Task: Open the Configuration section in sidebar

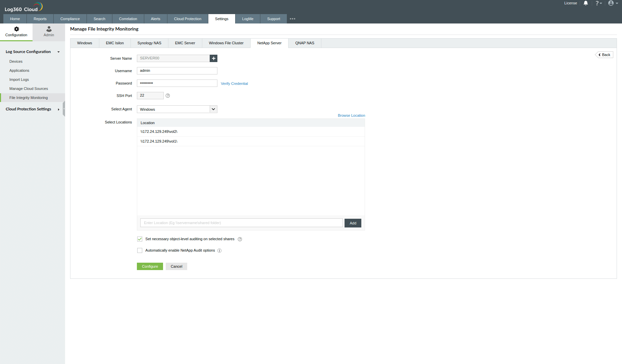Action: click(16, 32)
